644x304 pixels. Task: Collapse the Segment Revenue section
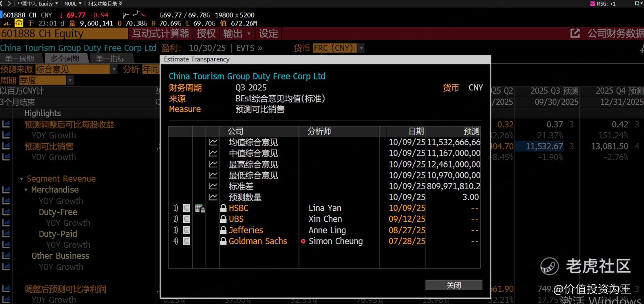coord(21,179)
